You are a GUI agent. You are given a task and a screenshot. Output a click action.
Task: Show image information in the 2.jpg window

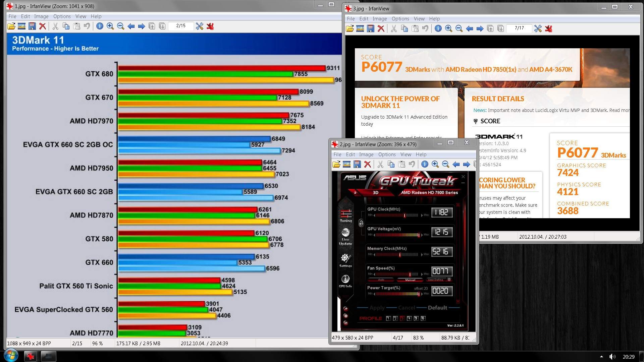pos(425,164)
